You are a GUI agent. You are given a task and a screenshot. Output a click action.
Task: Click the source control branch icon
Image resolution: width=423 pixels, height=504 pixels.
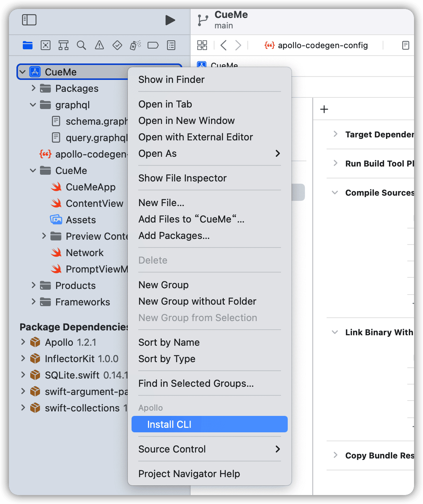(203, 20)
